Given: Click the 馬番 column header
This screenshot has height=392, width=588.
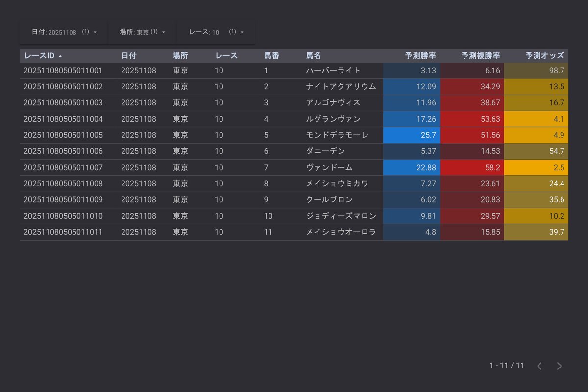Looking at the screenshot, I should (271, 56).
